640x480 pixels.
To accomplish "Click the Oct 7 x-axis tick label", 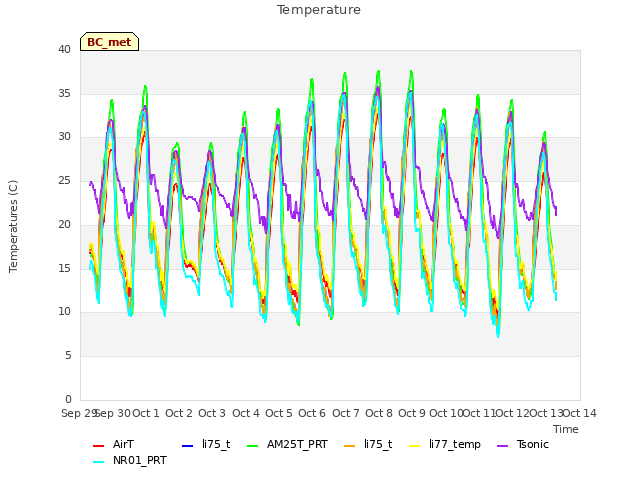I will (x=346, y=413).
